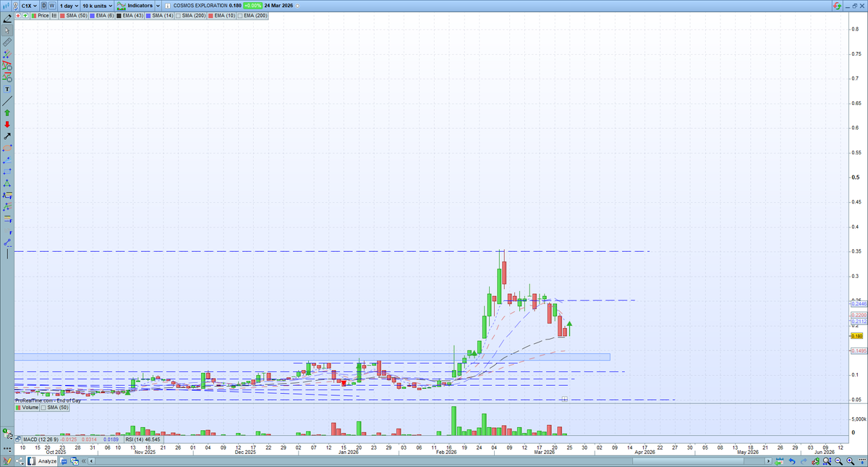Select the ellipse drawing tool
Screen dimensions: 868x467
point(7,148)
